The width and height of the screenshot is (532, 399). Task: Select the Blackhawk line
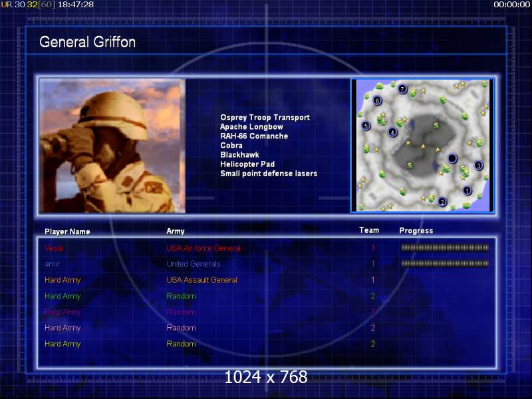pyautogui.click(x=239, y=155)
